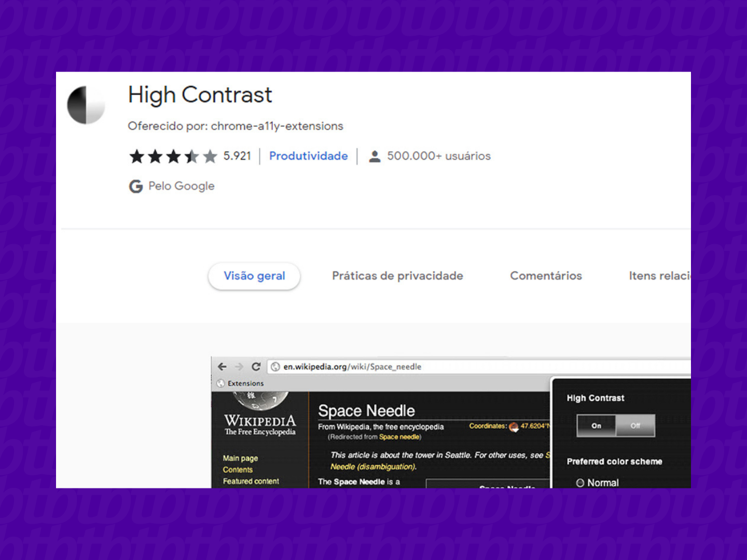Screen dimensions: 747x560
Task: Turn High Contrast Off
Action: point(635,426)
